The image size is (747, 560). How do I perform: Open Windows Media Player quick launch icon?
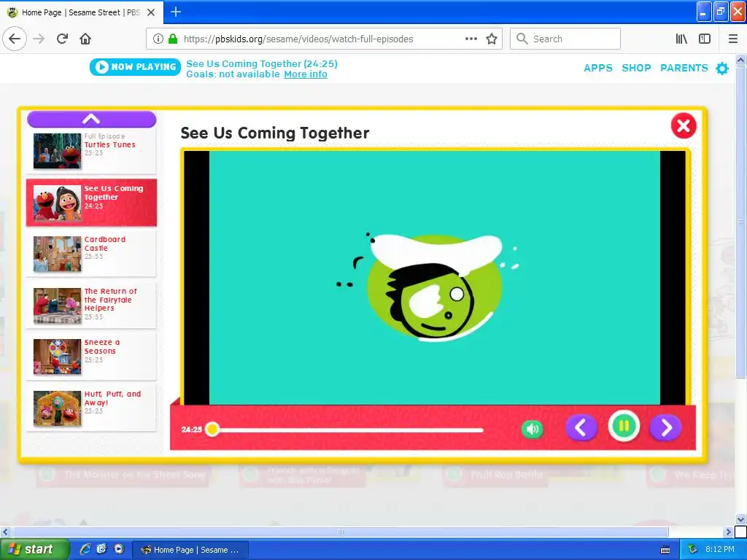click(x=119, y=549)
